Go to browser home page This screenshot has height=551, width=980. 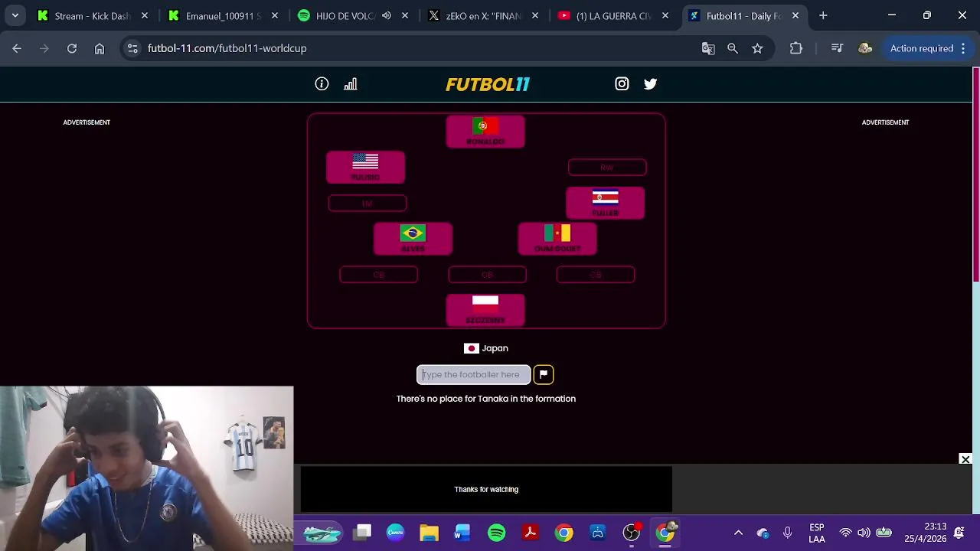tap(100, 48)
